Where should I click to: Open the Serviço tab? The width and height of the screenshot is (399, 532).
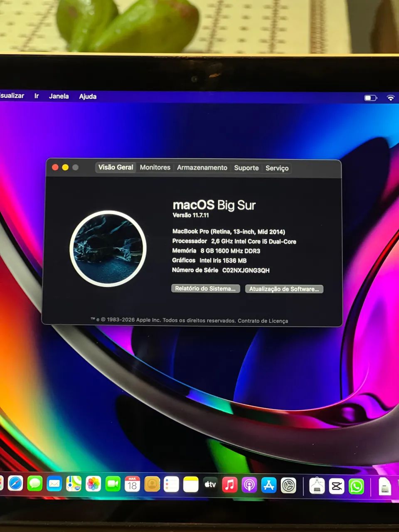pos(277,168)
